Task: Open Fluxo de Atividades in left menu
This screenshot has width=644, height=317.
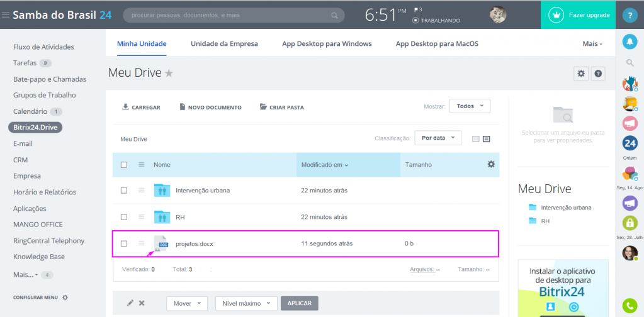Action: pyautogui.click(x=43, y=47)
